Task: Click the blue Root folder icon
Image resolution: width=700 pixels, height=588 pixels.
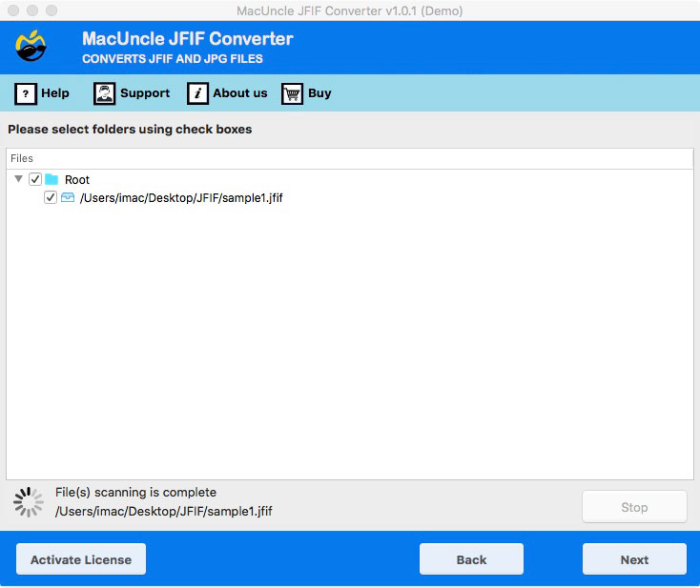Action: (x=51, y=179)
